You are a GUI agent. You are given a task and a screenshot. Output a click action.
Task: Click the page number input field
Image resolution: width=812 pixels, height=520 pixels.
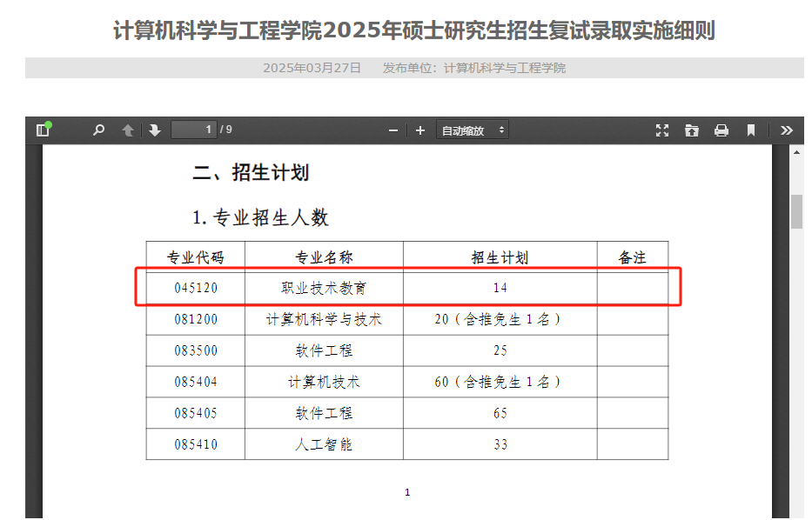tap(194, 130)
